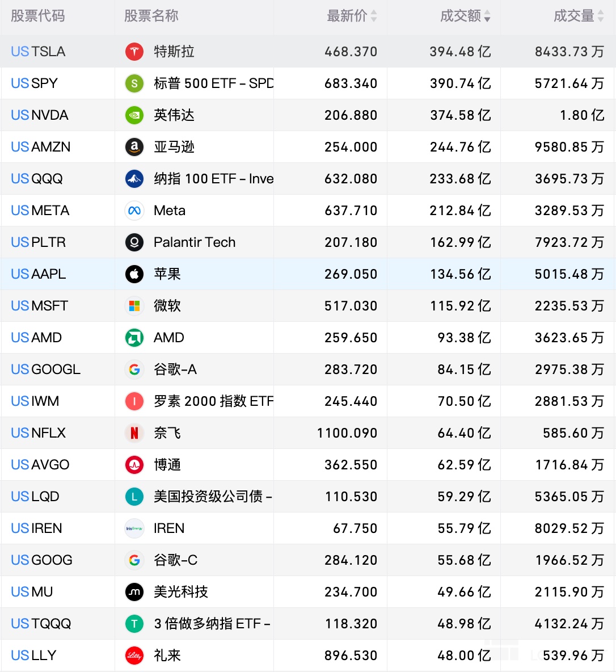Sort by 成交量 column arrows
The width and height of the screenshot is (616, 672).
[601, 16]
